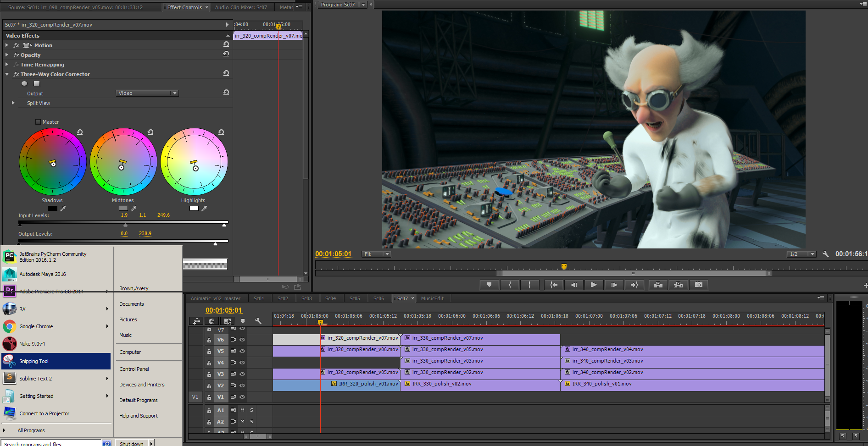This screenshot has height=446, width=868.
Task: Open Control Panel from Start menu
Action: click(134, 369)
